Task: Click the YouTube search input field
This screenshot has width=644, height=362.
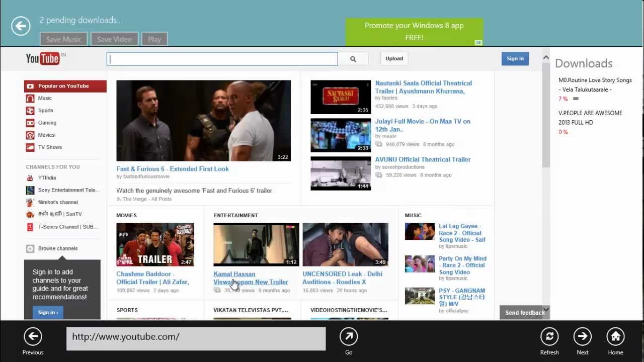Action: pyautogui.click(x=222, y=59)
